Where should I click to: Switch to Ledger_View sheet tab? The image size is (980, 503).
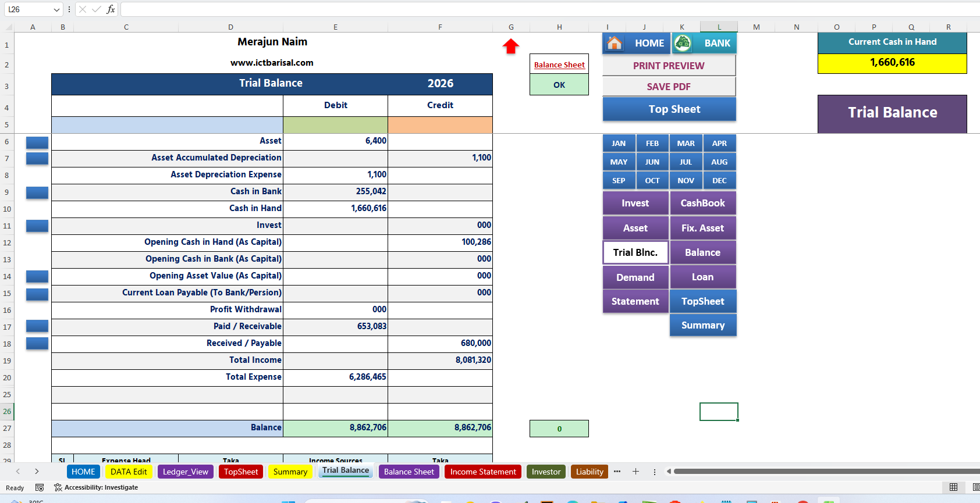pos(186,472)
